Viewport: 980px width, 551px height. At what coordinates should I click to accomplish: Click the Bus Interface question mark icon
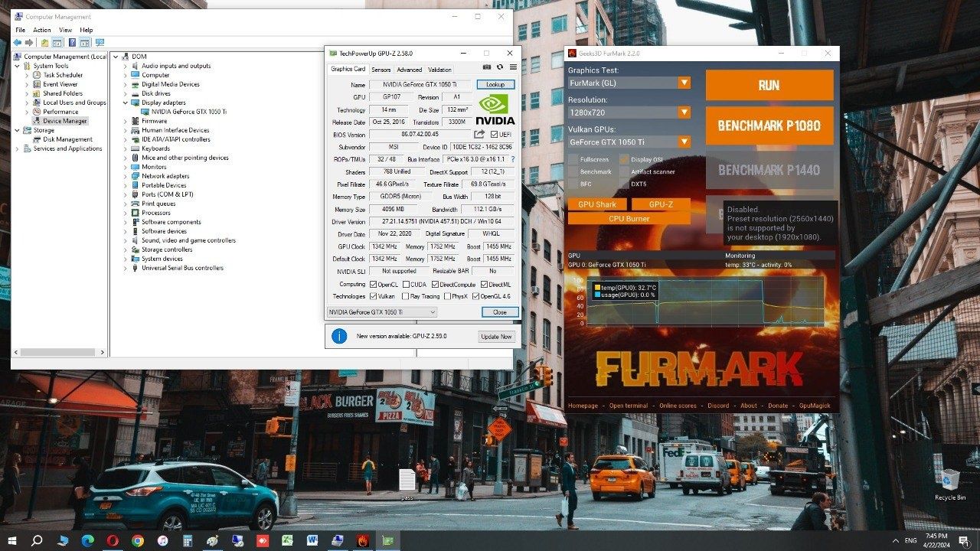click(513, 159)
